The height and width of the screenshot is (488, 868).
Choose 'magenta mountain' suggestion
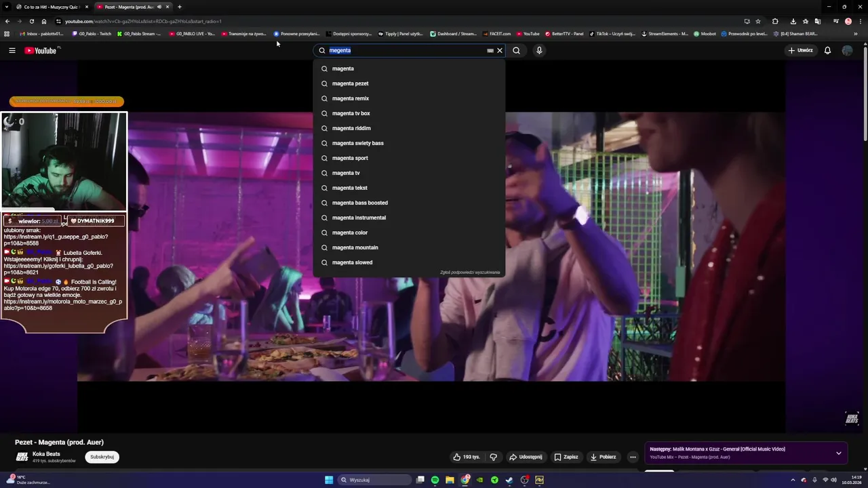[x=409, y=247]
